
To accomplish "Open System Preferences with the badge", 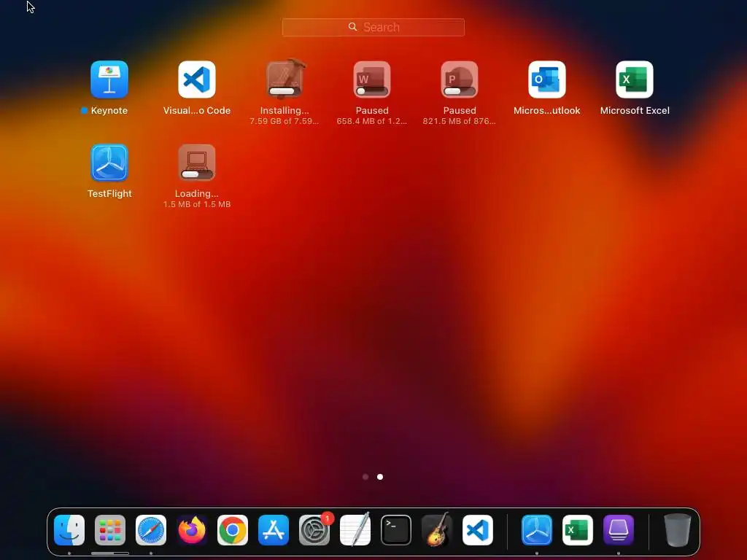I will [314, 530].
